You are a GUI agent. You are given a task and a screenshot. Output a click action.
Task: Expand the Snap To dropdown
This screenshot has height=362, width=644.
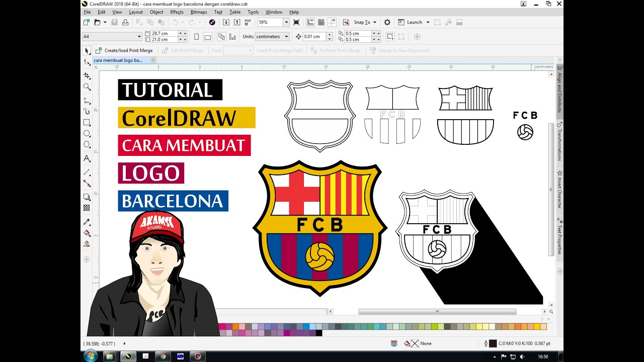(375, 22)
